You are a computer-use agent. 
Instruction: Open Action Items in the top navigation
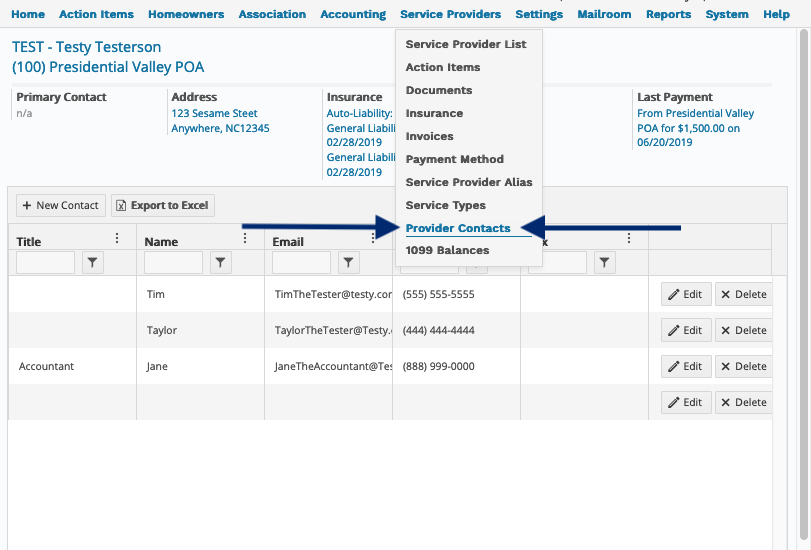click(x=96, y=14)
